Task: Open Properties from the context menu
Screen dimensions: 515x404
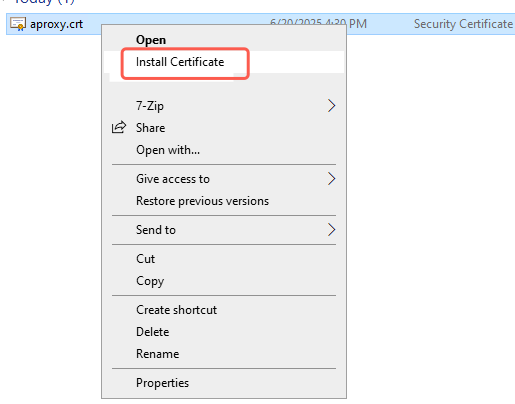Action: coord(162,383)
